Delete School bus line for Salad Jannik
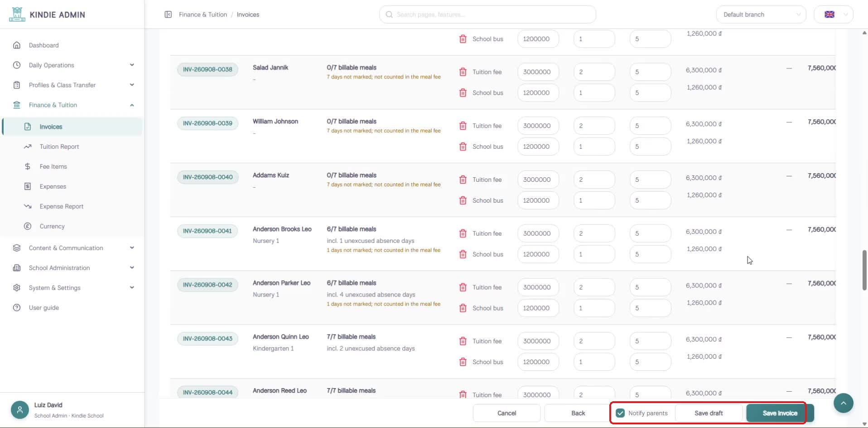The image size is (868, 428). pyautogui.click(x=463, y=92)
